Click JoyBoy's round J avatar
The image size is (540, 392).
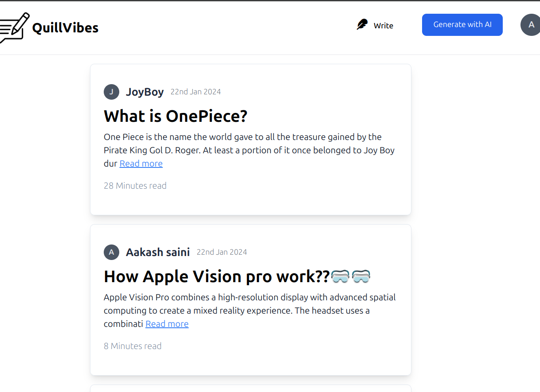111,92
